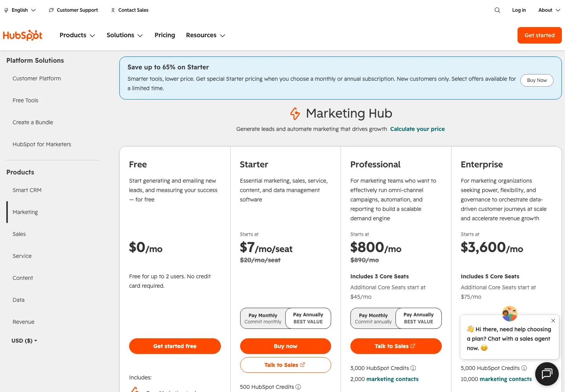Open marketing contacts link under Professional

click(x=392, y=379)
